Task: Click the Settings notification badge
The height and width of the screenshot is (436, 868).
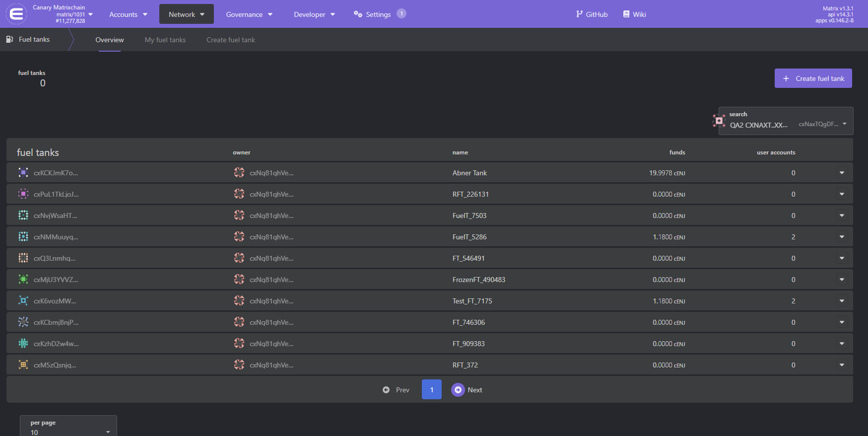Action: coord(401,13)
